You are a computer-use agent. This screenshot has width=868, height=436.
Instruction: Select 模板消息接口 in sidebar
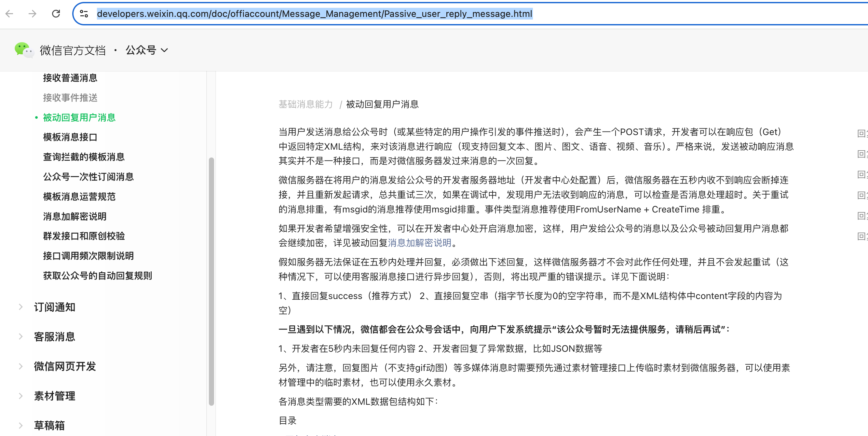point(70,137)
